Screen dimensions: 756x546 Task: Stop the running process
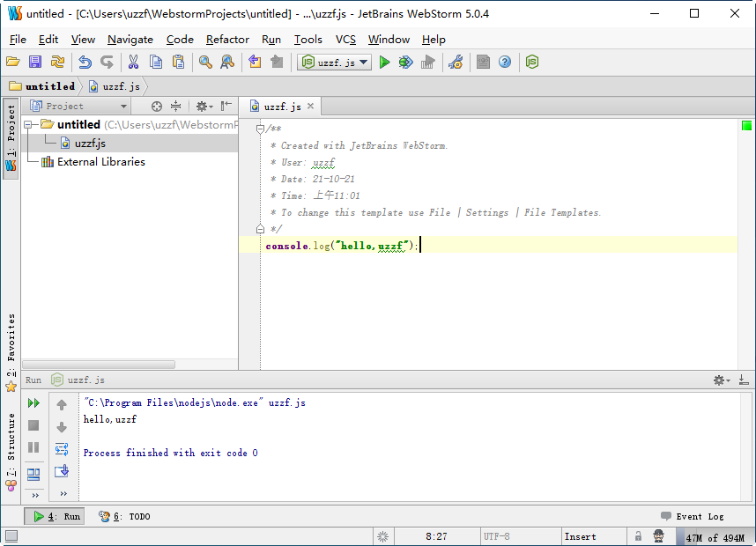pos(33,425)
